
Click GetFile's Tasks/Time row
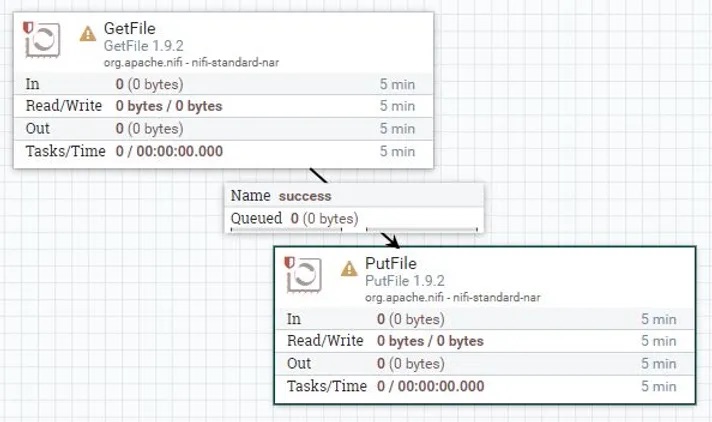[223, 151]
